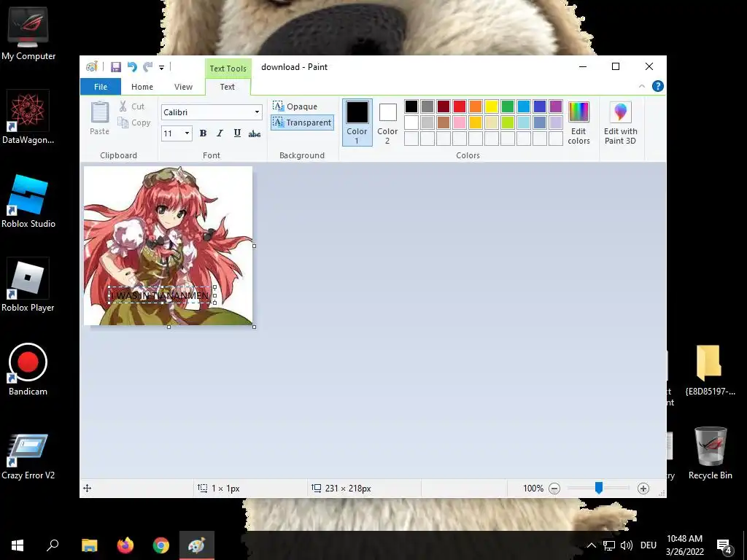Screen dimensions: 747x560
Task: Pick the brown color swatch
Action: pyautogui.click(x=443, y=122)
